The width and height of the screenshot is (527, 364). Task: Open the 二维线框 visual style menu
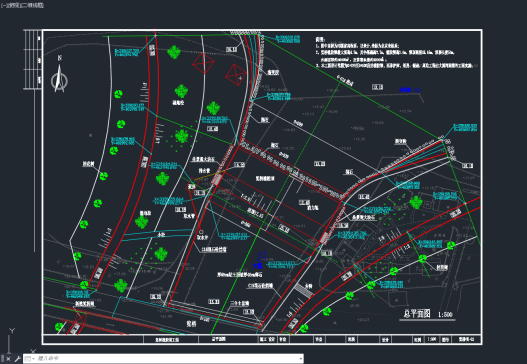coord(33,5)
